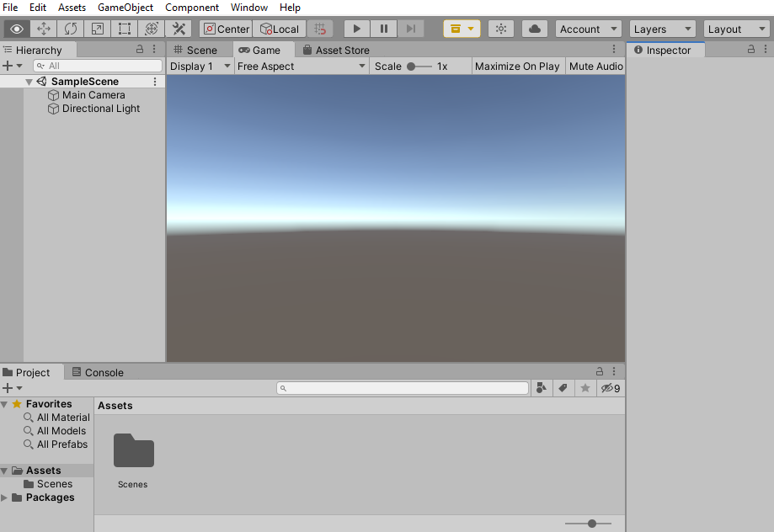Open the GameObject menu
Screen dimensions: 774x532
tap(125, 8)
